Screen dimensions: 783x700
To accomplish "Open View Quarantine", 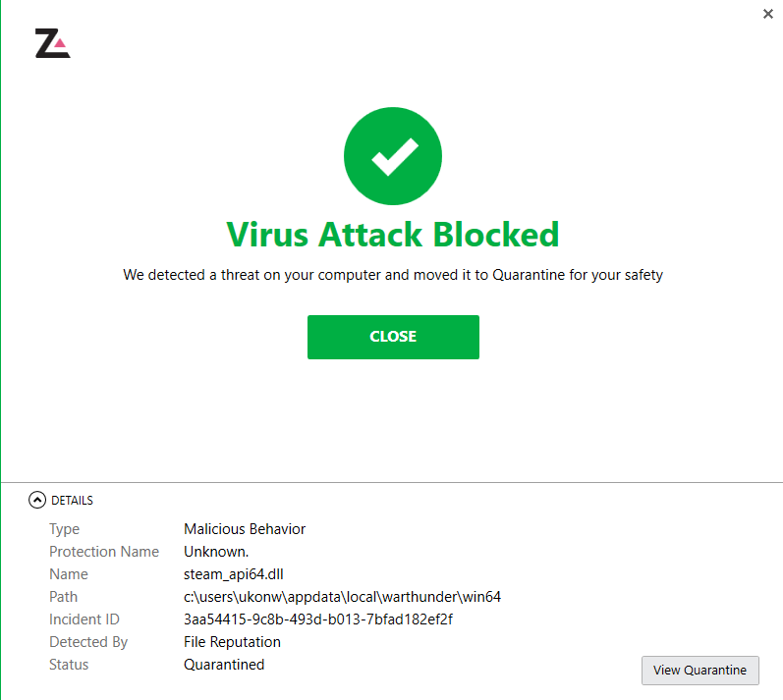I will pyautogui.click(x=699, y=671).
